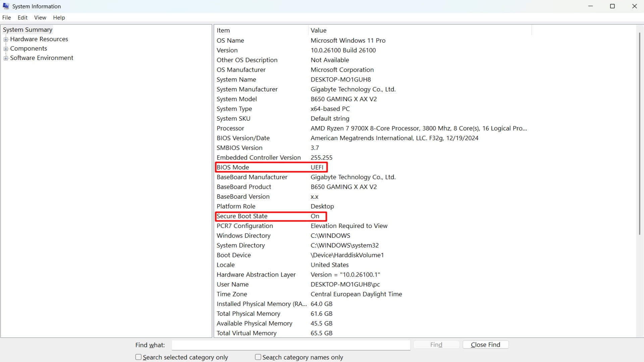Enable Search selected category only checkbox
This screenshot has width=644, height=362.
pyautogui.click(x=138, y=357)
